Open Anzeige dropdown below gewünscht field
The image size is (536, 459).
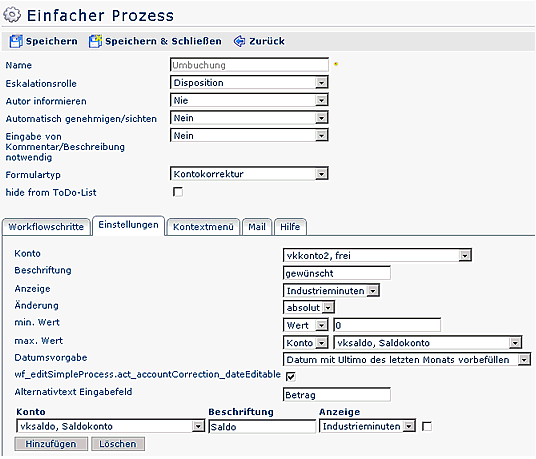(331, 291)
